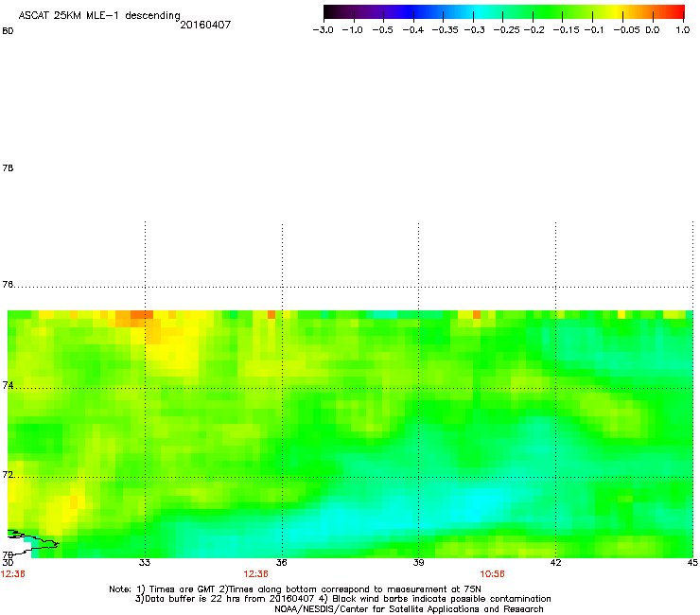Click the title "ASCAT 25KM MLE-1 descending"

click(99, 15)
